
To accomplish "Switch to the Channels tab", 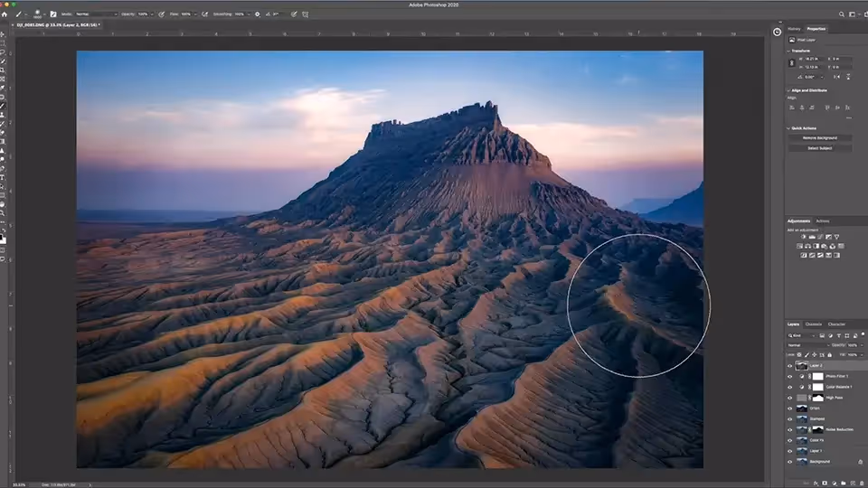I will pos(814,324).
